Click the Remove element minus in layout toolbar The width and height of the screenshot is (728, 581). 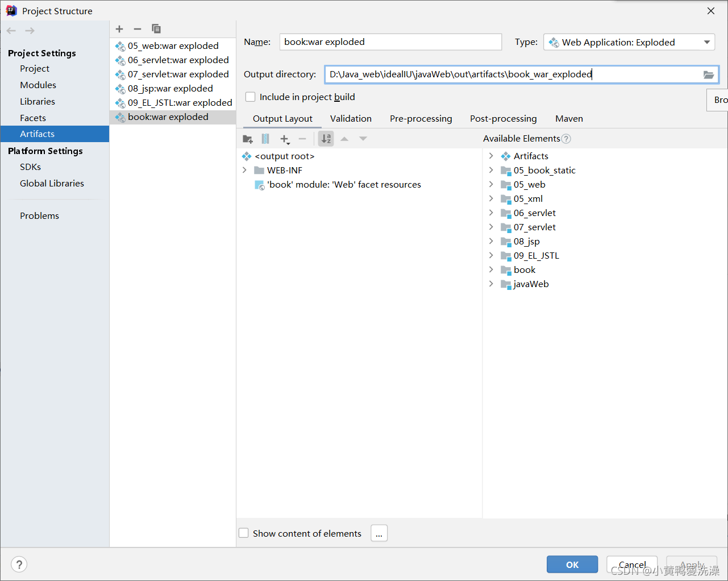point(302,139)
